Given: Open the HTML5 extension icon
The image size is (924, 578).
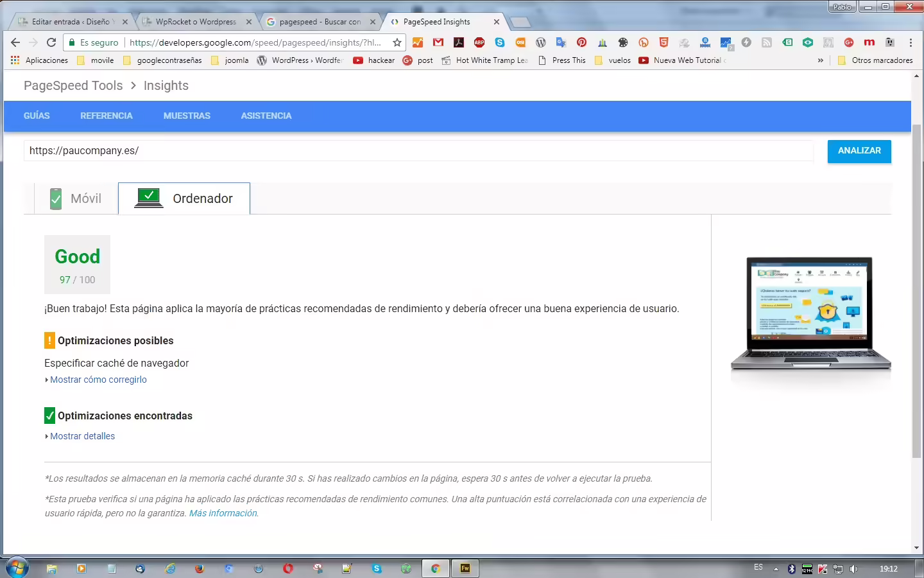Looking at the screenshot, I should pyautogui.click(x=664, y=42).
